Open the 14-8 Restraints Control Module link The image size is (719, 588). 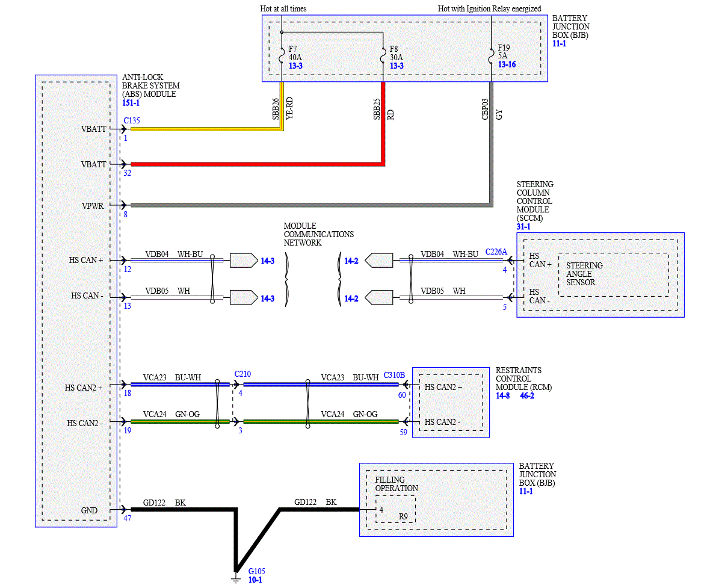click(x=502, y=396)
